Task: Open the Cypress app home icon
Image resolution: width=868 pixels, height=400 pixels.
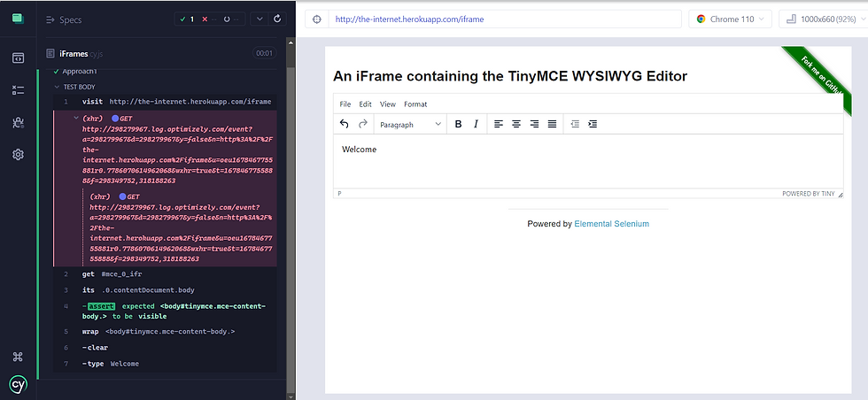Action: point(18,19)
